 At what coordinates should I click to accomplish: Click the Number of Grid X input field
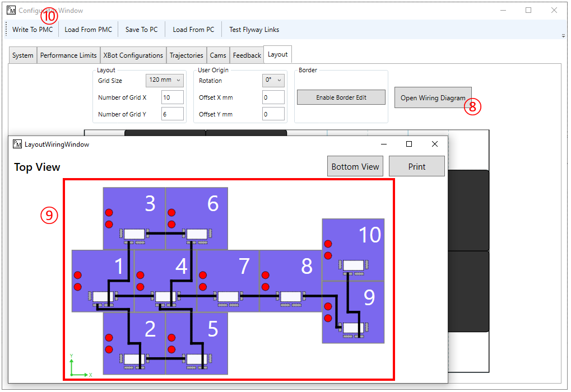pyautogui.click(x=172, y=97)
